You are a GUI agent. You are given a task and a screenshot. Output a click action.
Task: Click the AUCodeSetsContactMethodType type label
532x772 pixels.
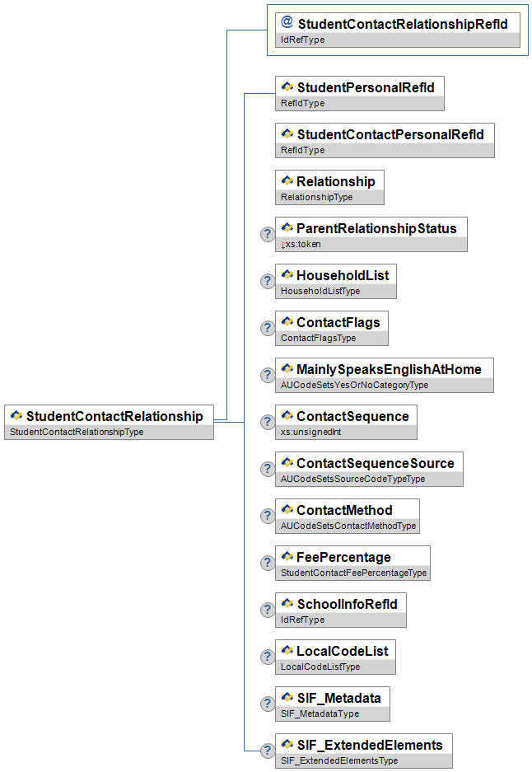click(348, 526)
